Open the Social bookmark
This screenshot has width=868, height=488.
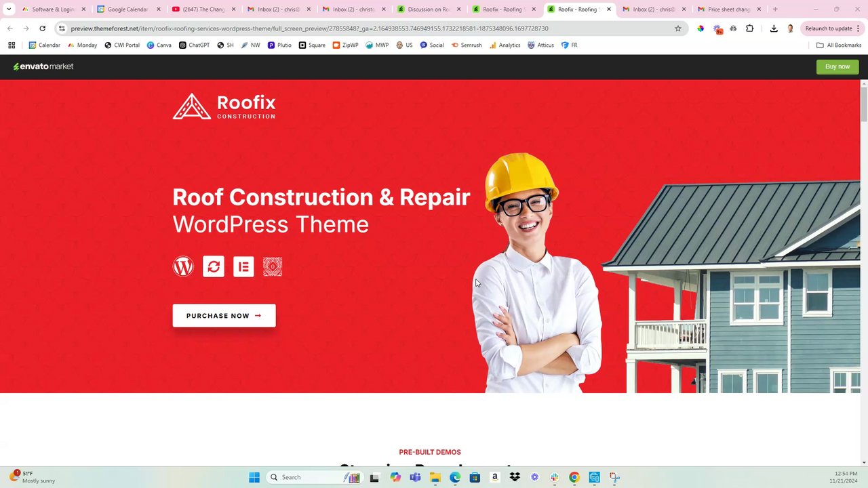[431, 45]
